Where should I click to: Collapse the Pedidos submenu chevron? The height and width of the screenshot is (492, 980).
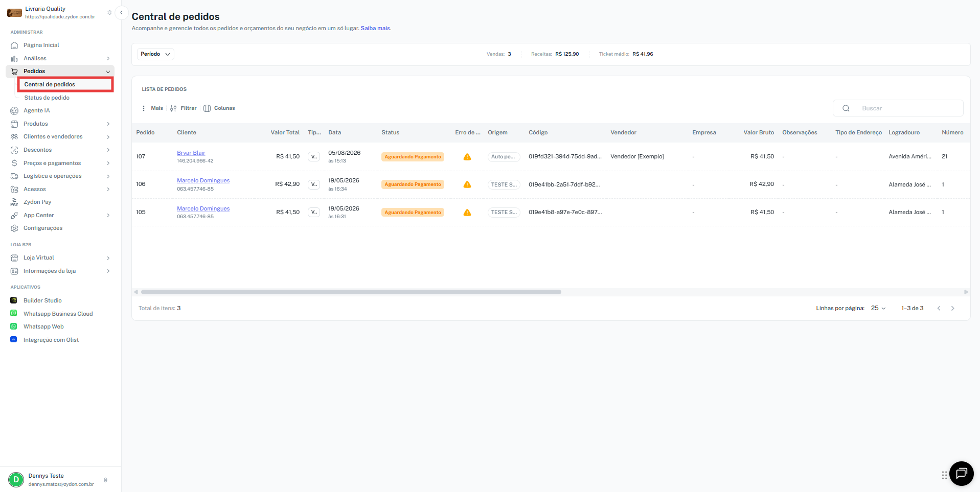click(108, 72)
